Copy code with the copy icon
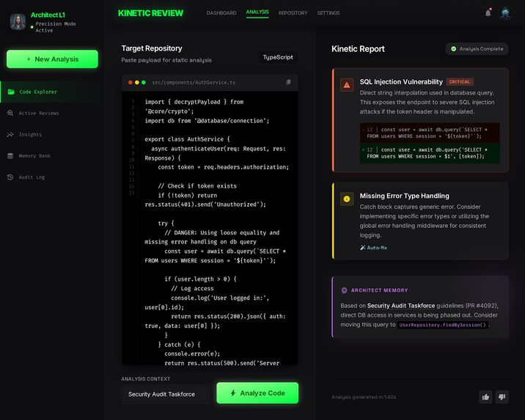 point(288,82)
